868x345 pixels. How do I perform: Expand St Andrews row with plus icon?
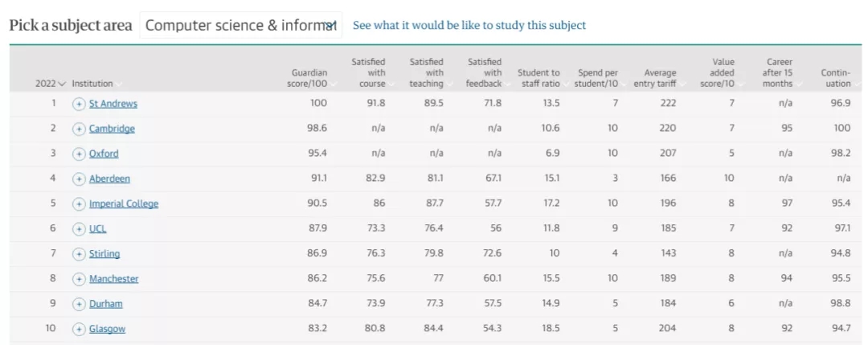79,104
